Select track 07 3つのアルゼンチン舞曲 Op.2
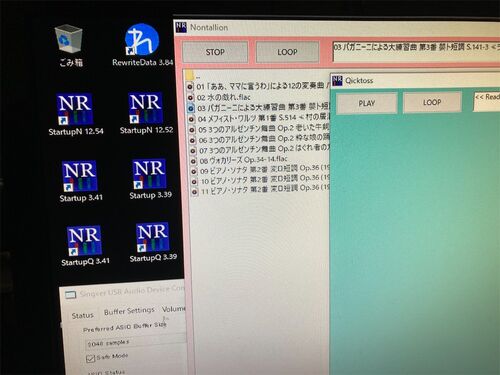 pos(265,149)
